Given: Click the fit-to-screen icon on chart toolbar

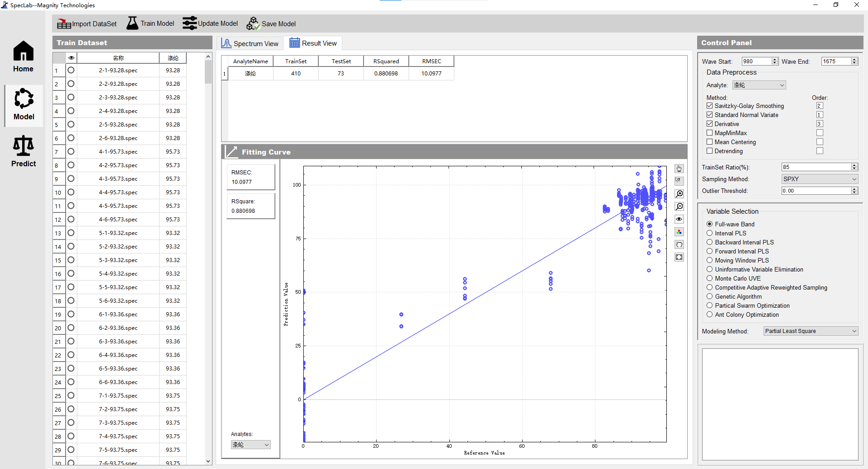Looking at the screenshot, I should point(679,257).
